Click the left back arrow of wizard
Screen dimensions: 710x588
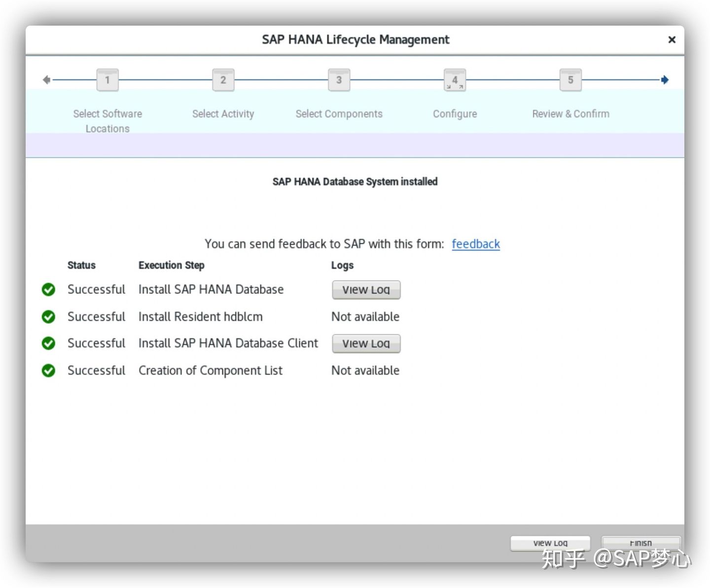pos(47,80)
